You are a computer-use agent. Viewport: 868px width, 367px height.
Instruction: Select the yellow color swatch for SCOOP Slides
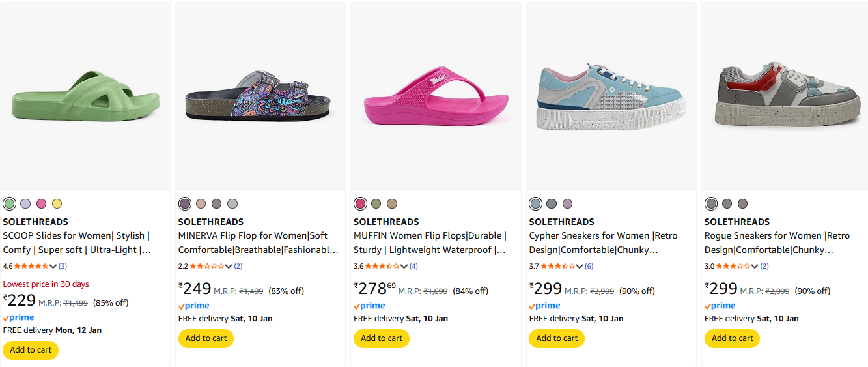pyautogui.click(x=57, y=203)
